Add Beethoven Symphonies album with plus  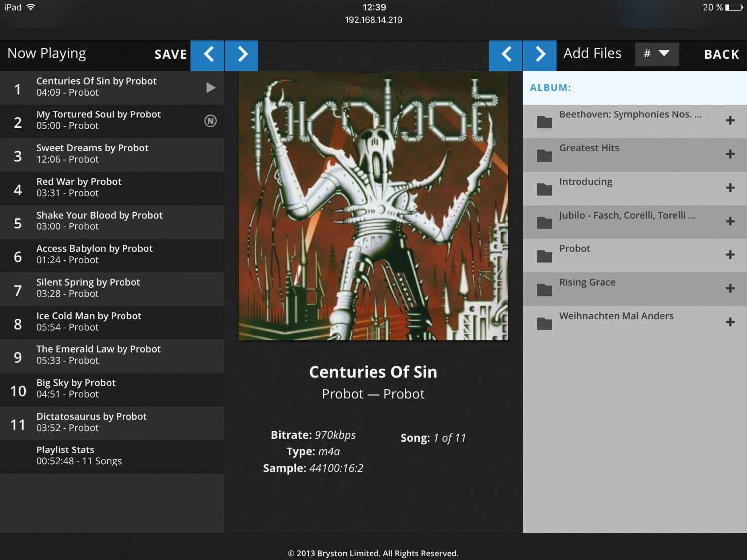tap(730, 120)
